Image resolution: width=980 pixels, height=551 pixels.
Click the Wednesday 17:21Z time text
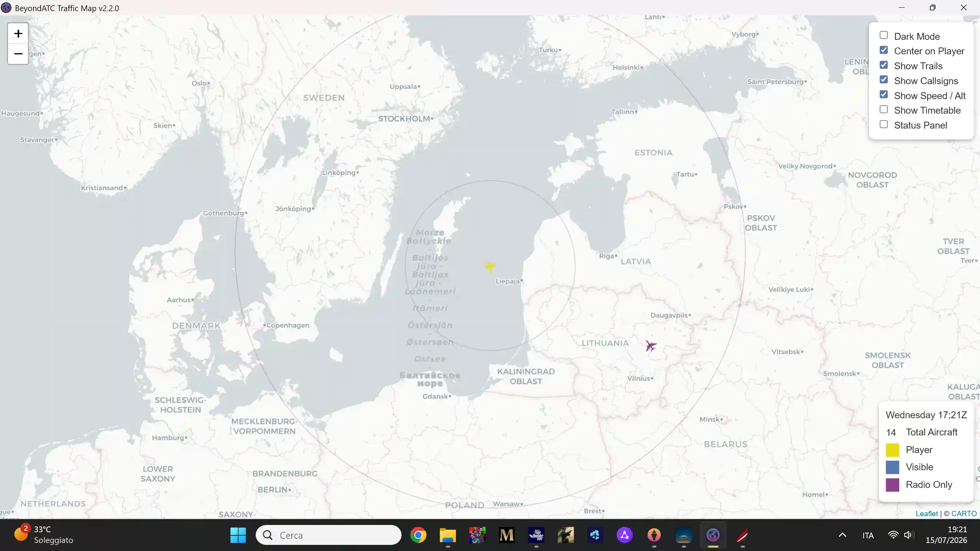tap(926, 415)
